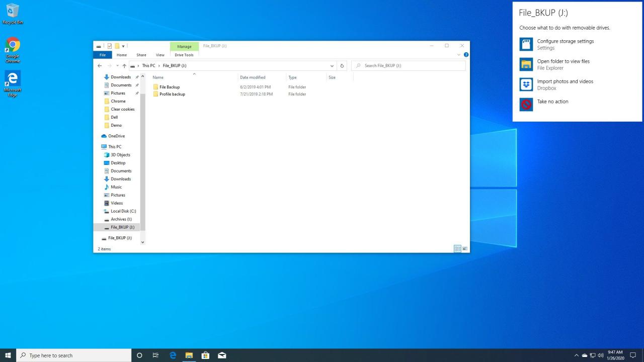This screenshot has width=644, height=362.
Task: Open pinned Documents in Quick access
Action: click(x=121, y=85)
